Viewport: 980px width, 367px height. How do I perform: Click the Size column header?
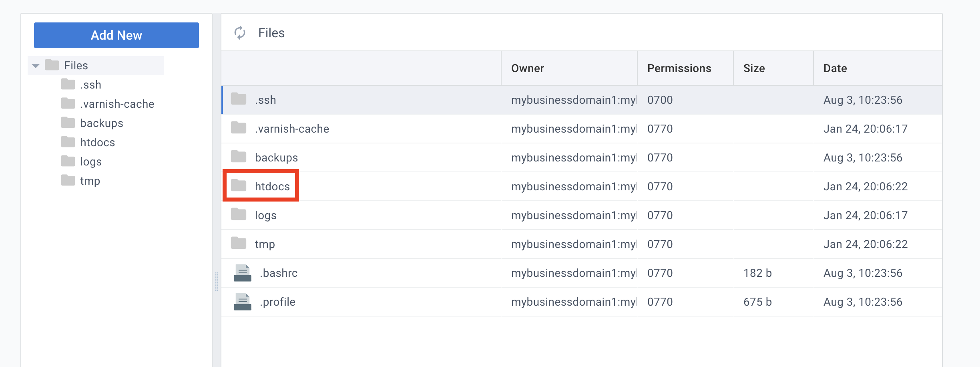pyautogui.click(x=754, y=69)
